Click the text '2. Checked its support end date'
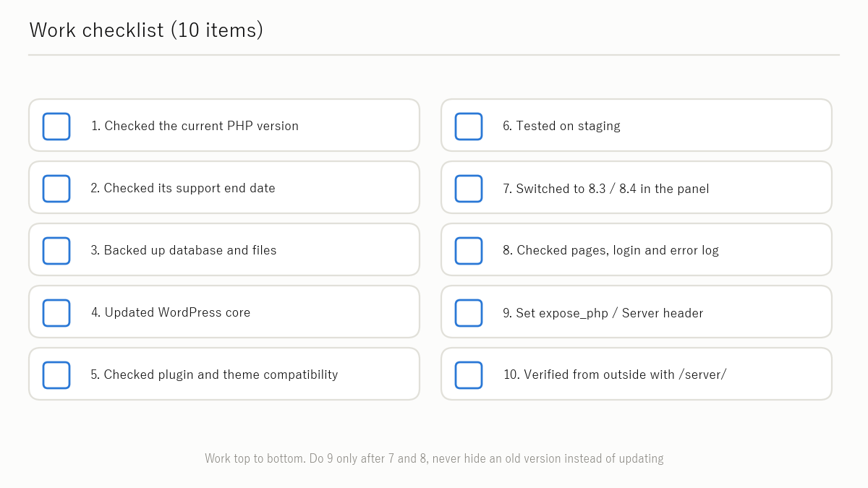The image size is (868, 488). [183, 188]
